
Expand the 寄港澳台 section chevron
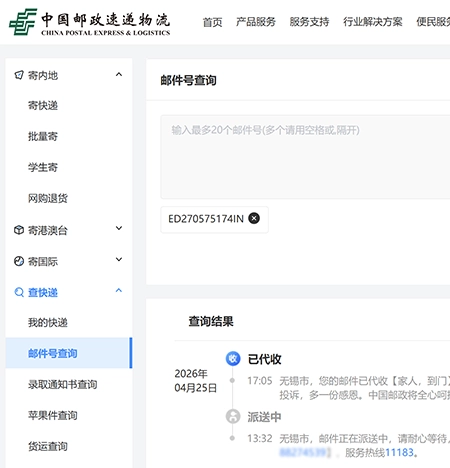point(119,228)
